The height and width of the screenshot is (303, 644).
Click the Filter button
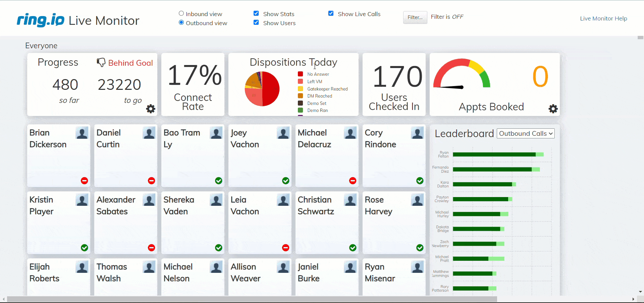point(415,17)
